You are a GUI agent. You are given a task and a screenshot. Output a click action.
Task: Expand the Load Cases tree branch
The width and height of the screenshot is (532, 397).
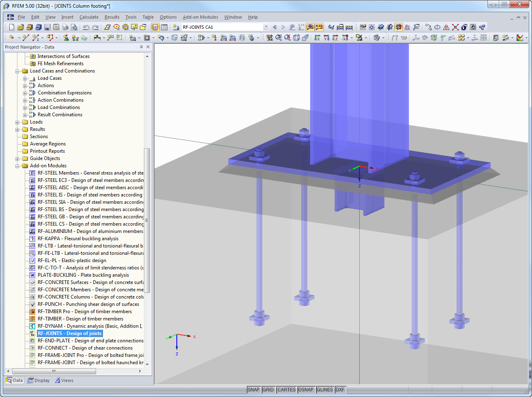click(25, 78)
